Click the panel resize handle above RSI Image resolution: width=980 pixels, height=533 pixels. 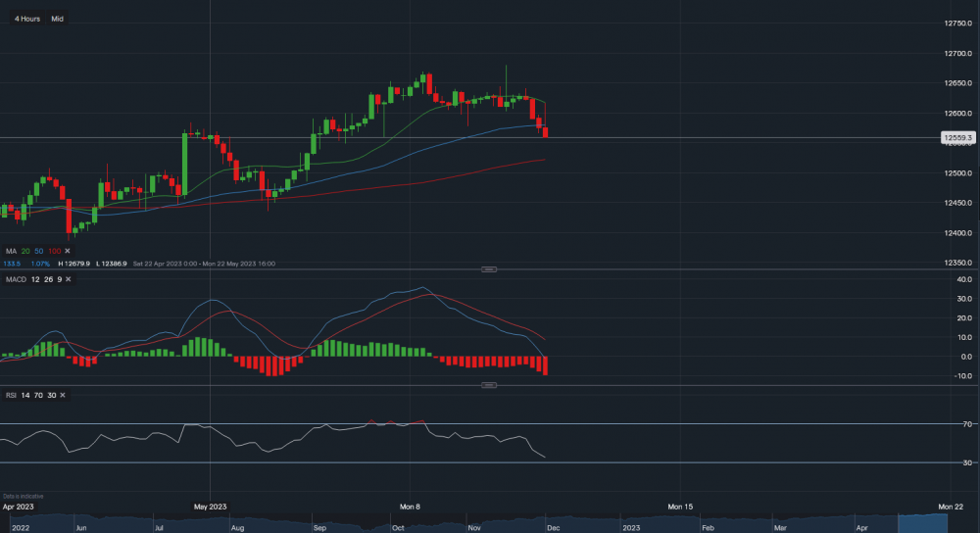pyautogui.click(x=490, y=385)
